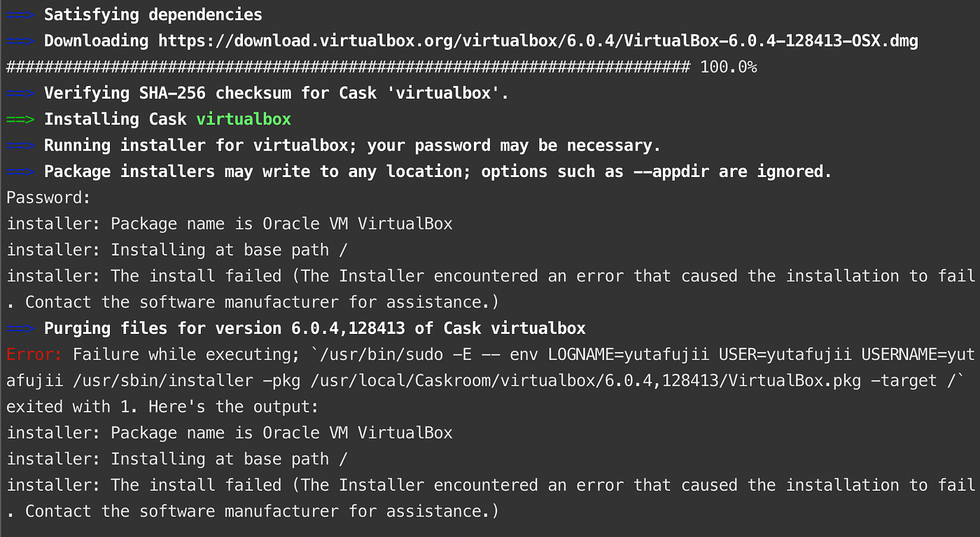Image resolution: width=980 pixels, height=537 pixels.
Task: Click the blue arrow before Verifying SHA-256
Action: [20, 93]
